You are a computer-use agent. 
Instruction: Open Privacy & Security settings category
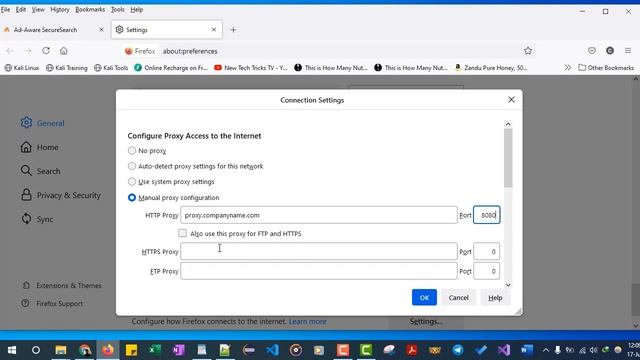coord(60,195)
